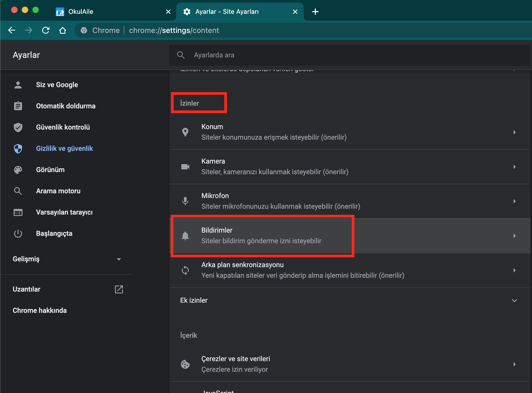The height and width of the screenshot is (393, 532).
Task: Expand Konum row with its right arrow
Action: click(x=514, y=132)
